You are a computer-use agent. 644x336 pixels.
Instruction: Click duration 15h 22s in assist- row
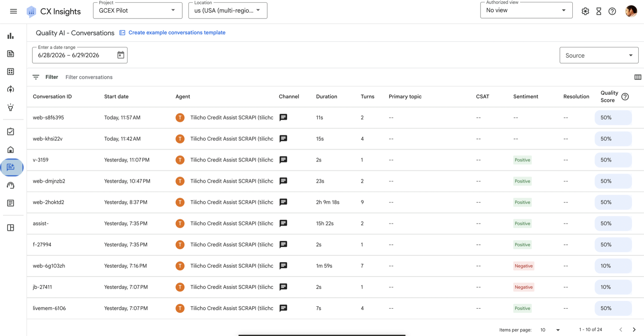325,223
